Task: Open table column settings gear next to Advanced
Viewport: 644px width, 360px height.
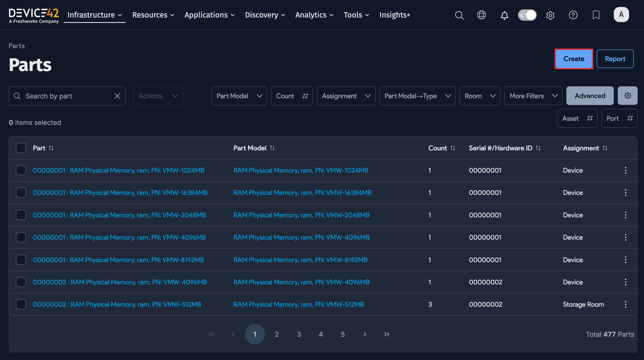Action: click(x=627, y=96)
